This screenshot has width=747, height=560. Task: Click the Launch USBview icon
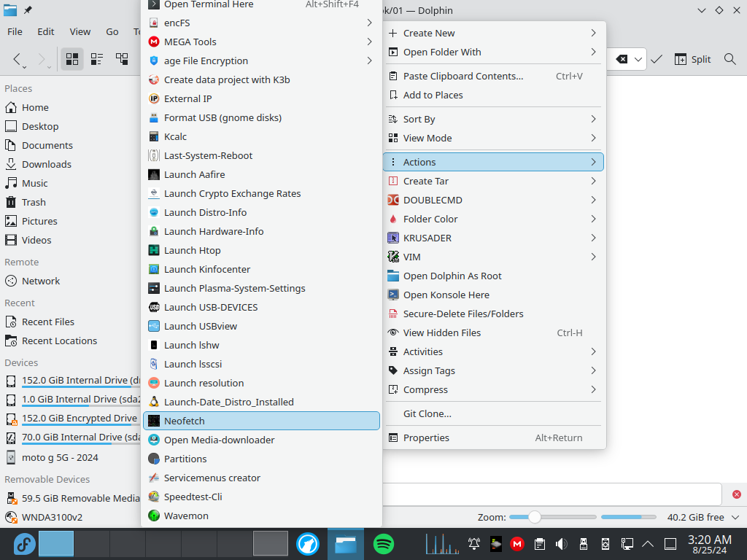coord(154,326)
